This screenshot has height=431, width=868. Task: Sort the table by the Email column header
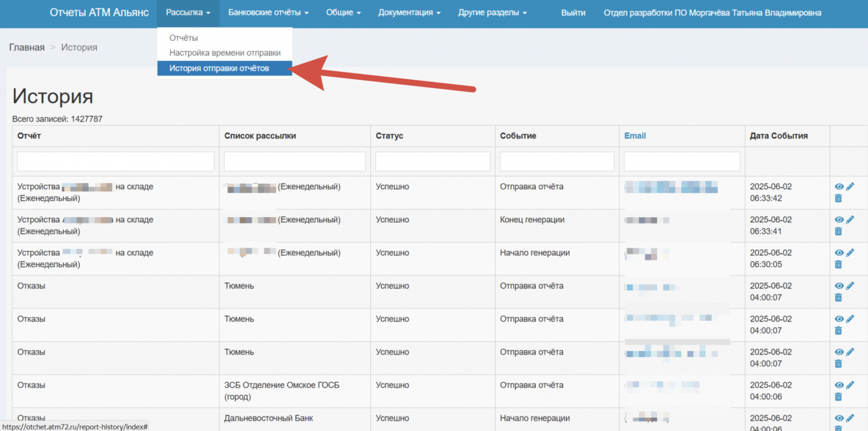(635, 136)
